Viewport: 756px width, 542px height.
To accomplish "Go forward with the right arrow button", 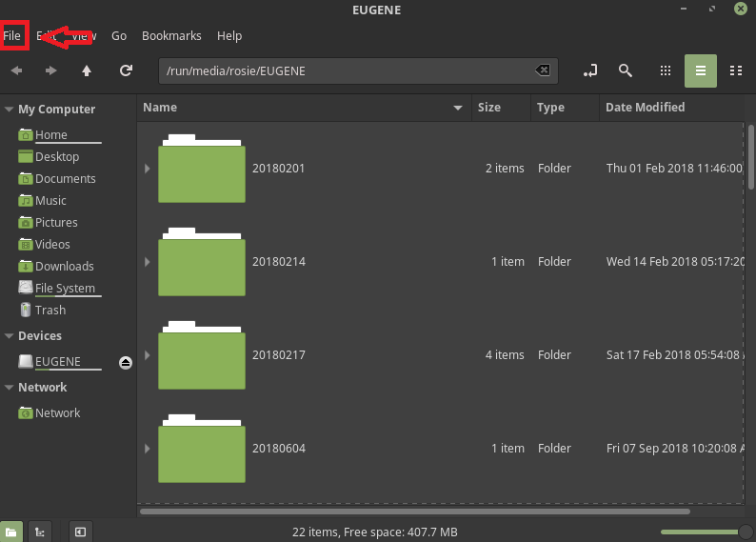I will click(x=51, y=70).
